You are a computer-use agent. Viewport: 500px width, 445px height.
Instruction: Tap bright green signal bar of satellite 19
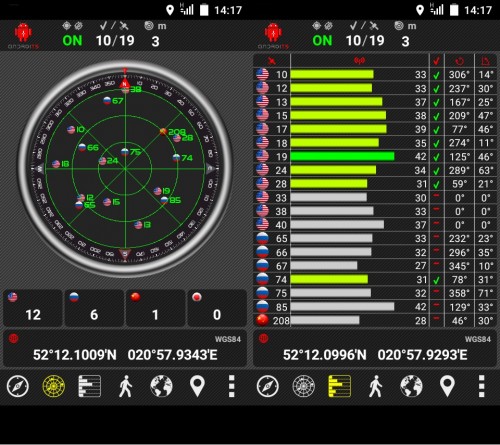(342, 156)
